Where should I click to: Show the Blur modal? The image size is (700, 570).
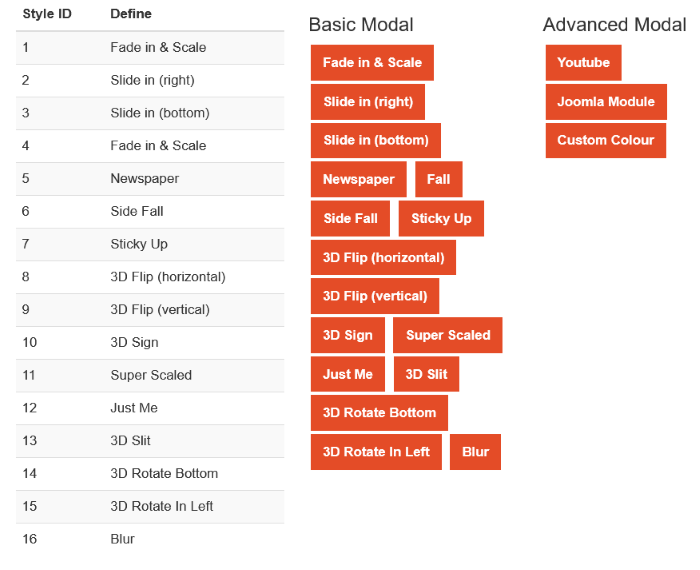tap(475, 452)
